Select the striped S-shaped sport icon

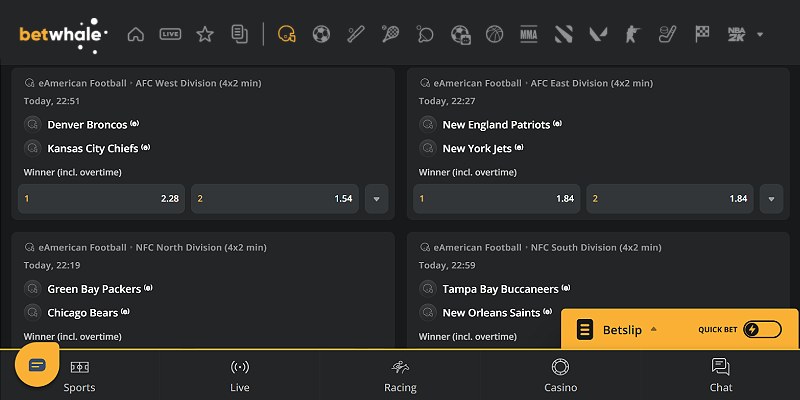coord(563,35)
